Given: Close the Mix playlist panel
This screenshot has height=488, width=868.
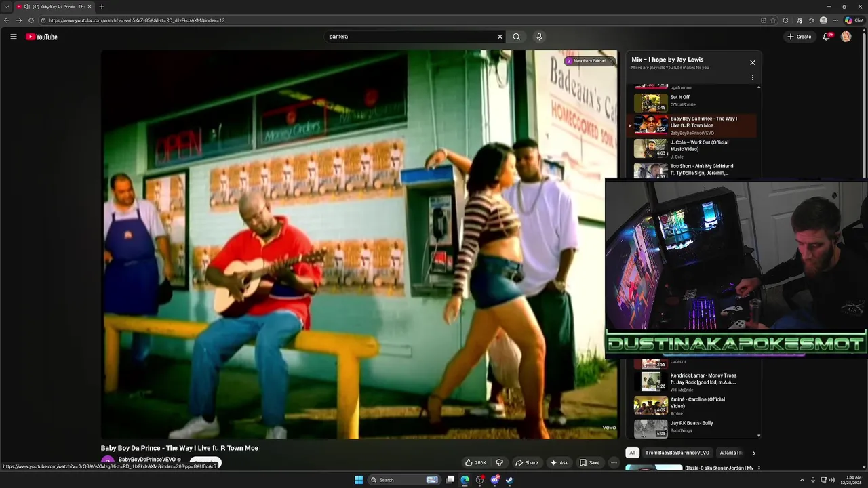Looking at the screenshot, I should click(x=752, y=62).
